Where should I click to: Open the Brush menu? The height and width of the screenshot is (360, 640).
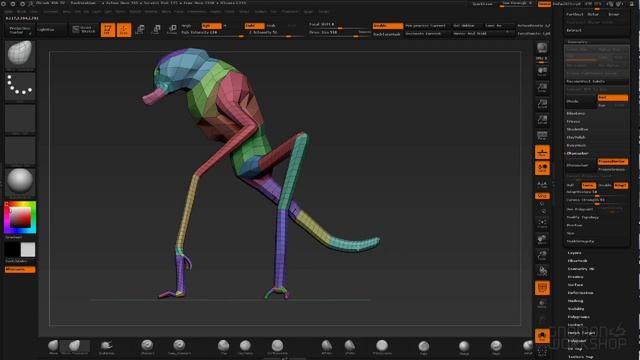pos(21,12)
